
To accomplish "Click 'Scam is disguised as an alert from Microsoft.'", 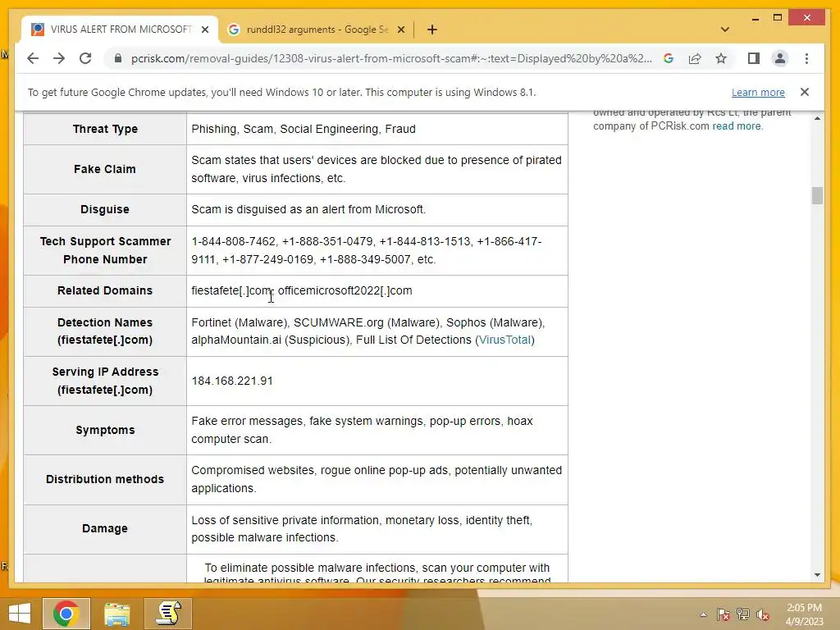I will pyautogui.click(x=308, y=209).
